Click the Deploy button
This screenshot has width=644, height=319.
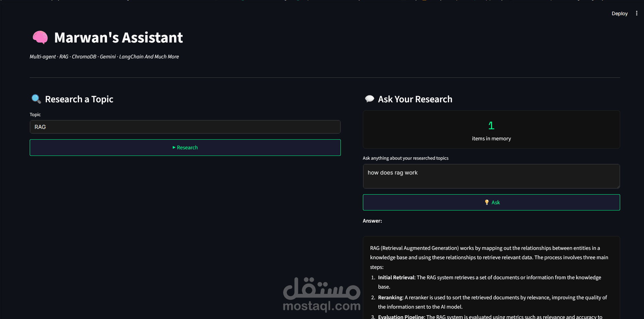619,13
